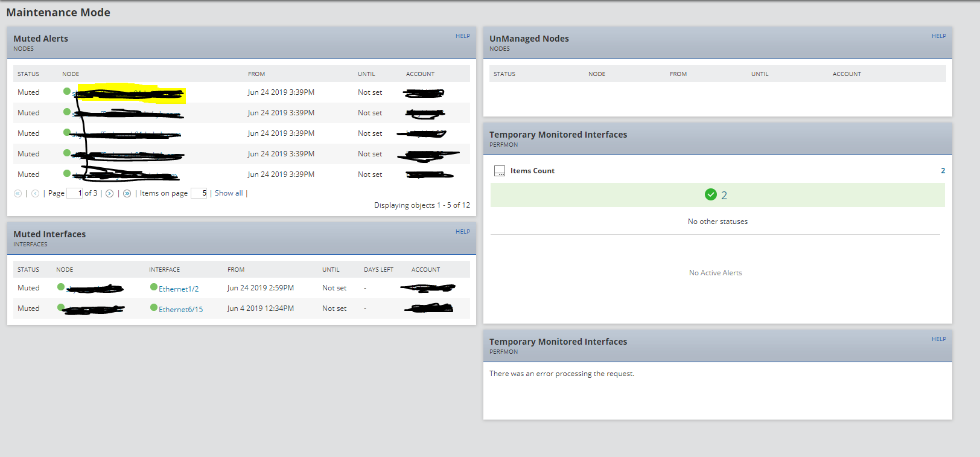Click the Maintenance Mode page title
Screen dimensions: 980x457
pyautogui.click(x=59, y=13)
